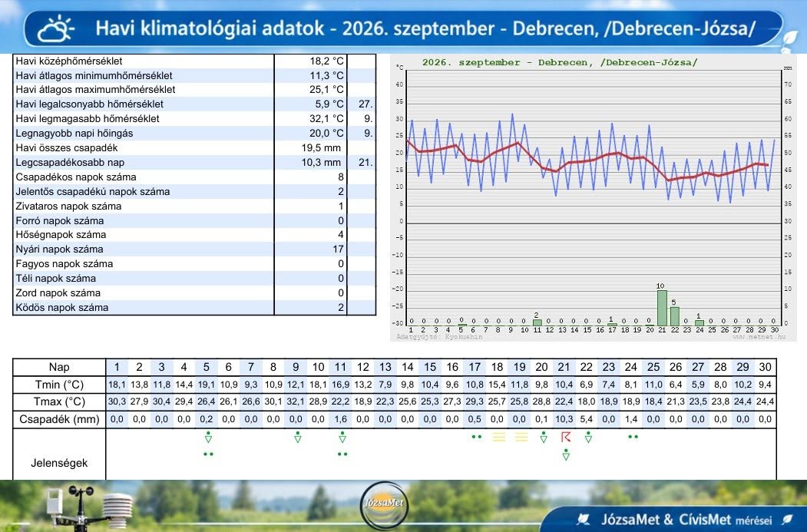Click the green shower symbol under day 22
This screenshot has width=807, height=532.
[588, 438]
